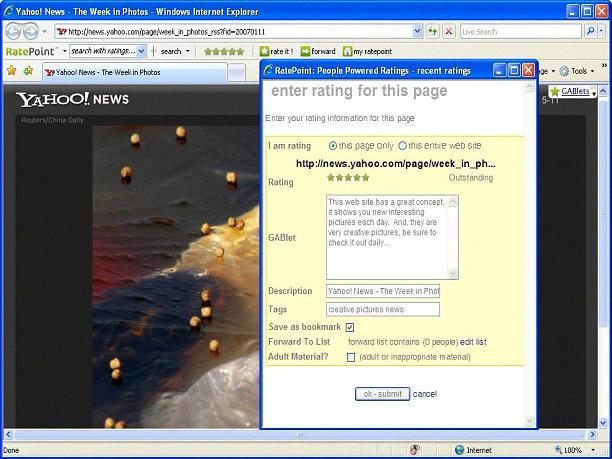
Task: Expand the zoom level dropdown arrow
Action: coord(593,450)
